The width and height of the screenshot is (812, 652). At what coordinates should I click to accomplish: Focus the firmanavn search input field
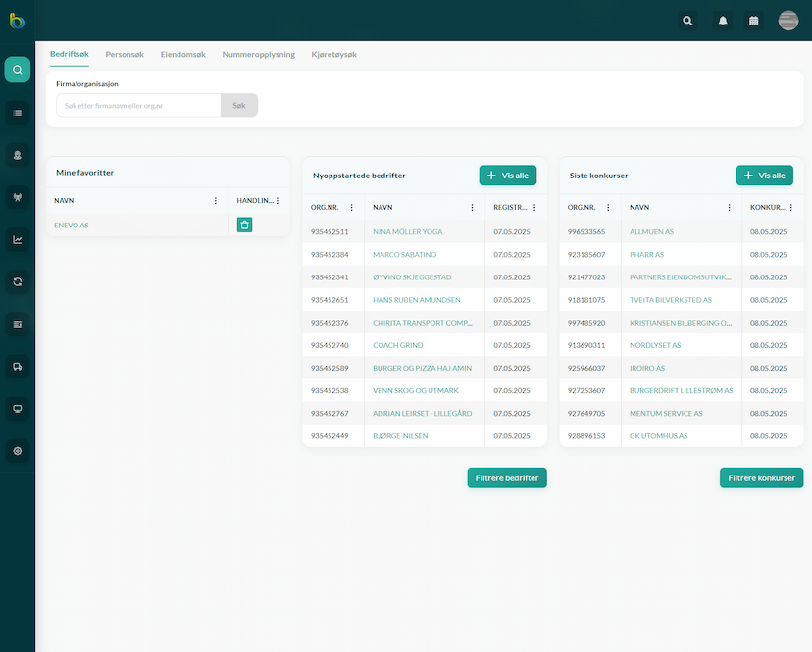coord(138,106)
